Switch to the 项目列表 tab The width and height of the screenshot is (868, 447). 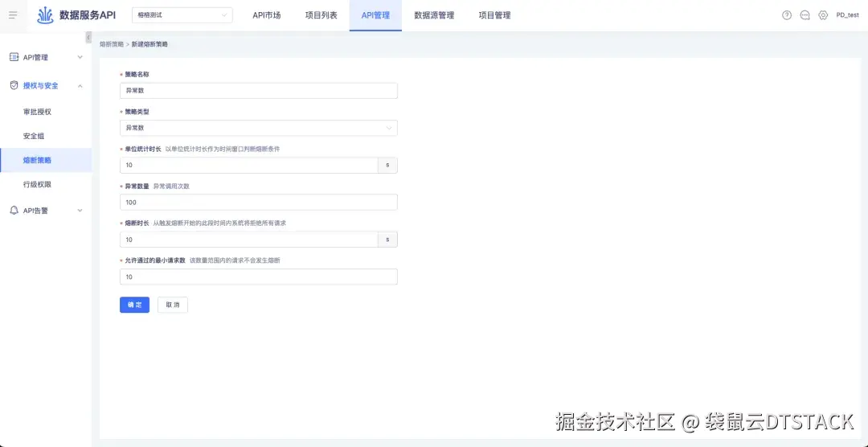coord(321,15)
